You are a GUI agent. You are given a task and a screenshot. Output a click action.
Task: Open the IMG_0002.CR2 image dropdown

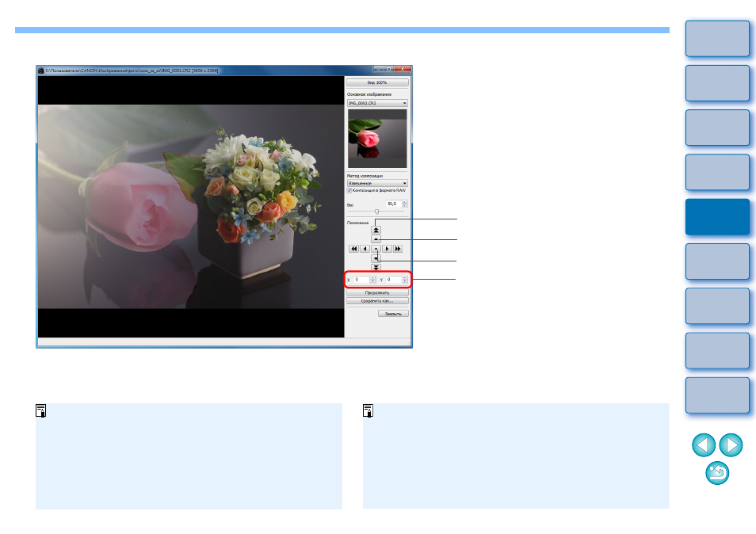pos(377,103)
